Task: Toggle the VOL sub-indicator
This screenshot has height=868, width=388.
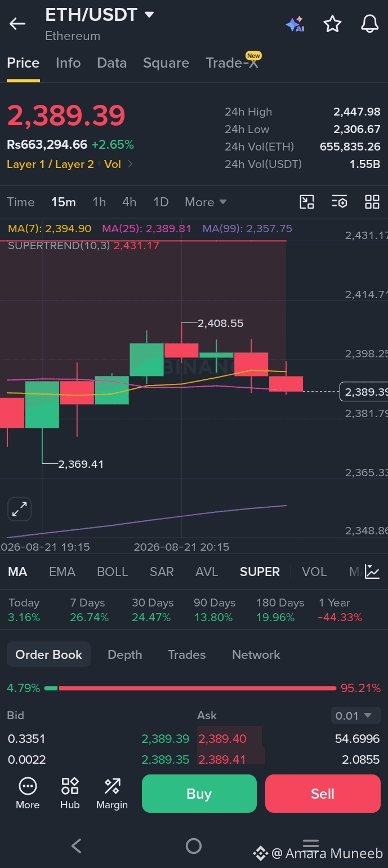Action: tap(314, 572)
